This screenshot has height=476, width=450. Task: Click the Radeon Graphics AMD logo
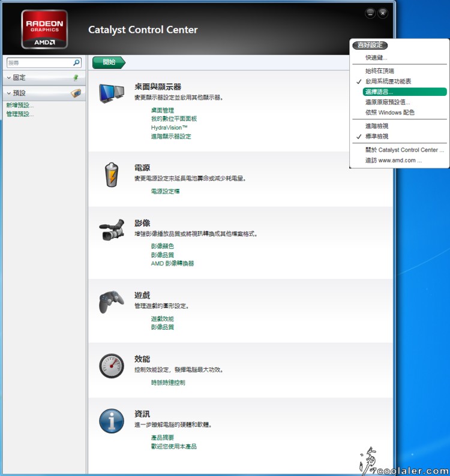tap(44, 29)
